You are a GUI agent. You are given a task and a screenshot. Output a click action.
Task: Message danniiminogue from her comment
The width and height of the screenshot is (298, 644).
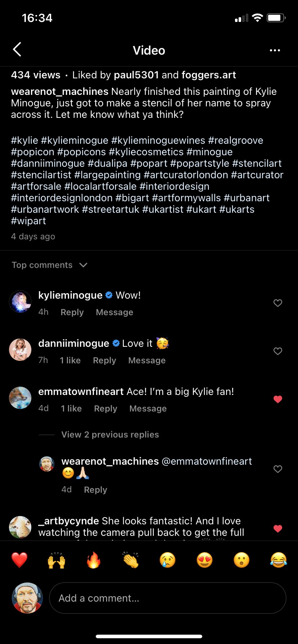pyautogui.click(x=147, y=360)
